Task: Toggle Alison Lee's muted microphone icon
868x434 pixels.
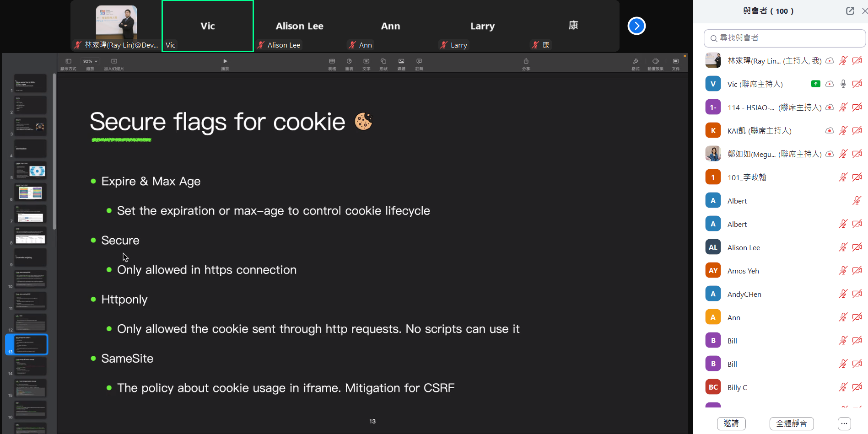Action: [843, 247]
